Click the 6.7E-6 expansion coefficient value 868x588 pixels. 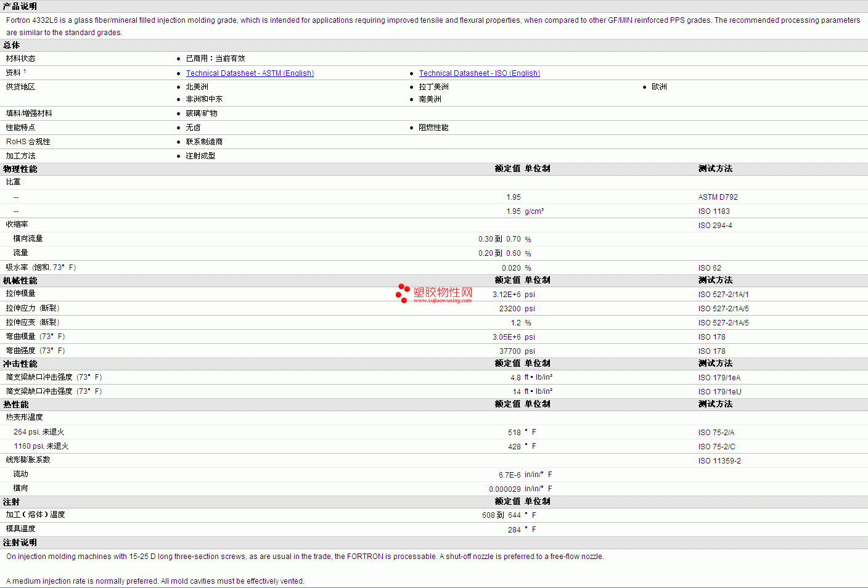tap(510, 475)
